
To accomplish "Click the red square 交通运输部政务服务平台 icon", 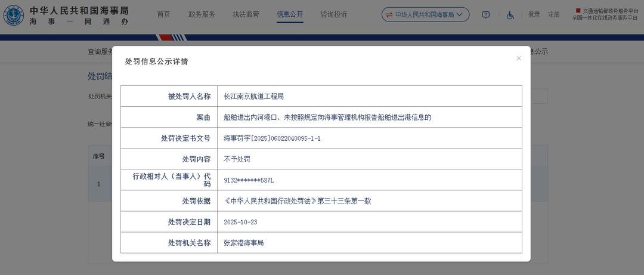I will pos(578,11).
